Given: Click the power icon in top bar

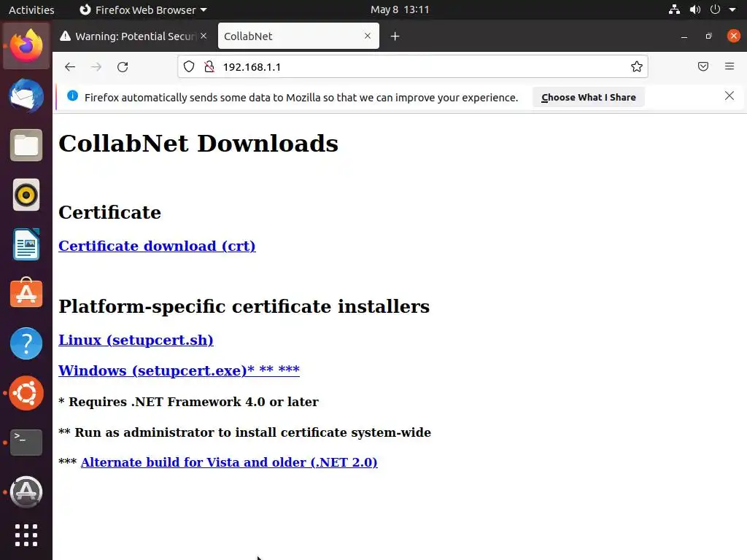Looking at the screenshot, I should tap(715, 9).
